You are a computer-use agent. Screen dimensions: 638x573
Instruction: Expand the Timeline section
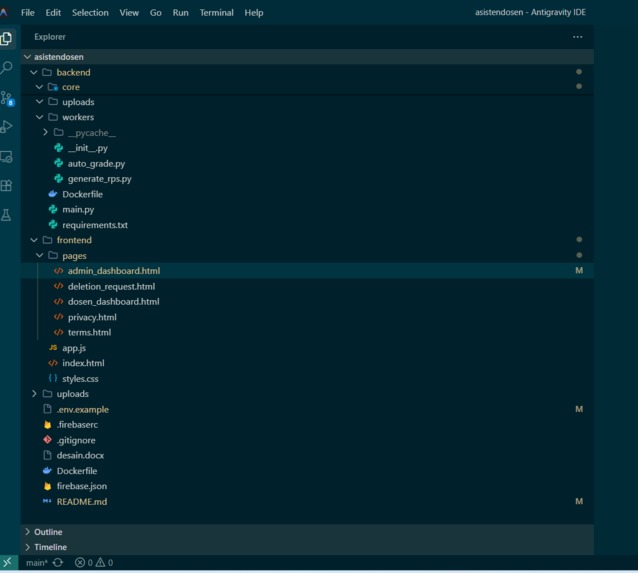(28, 547)
